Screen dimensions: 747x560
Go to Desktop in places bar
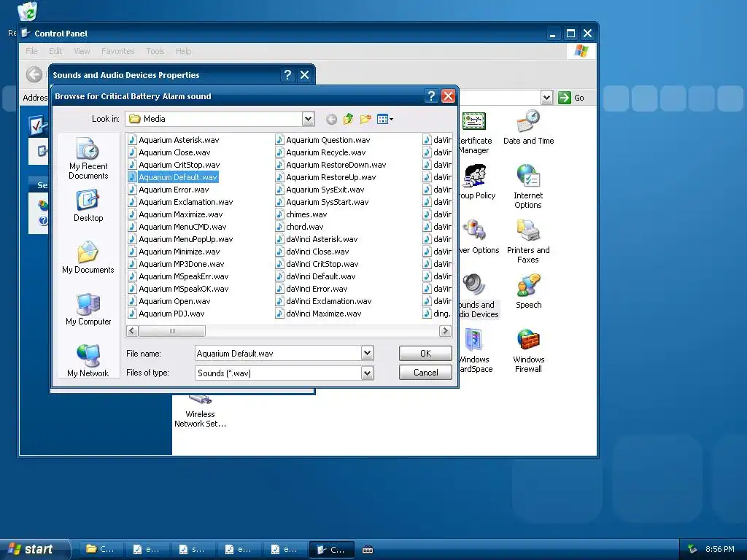tap(88, 206)
